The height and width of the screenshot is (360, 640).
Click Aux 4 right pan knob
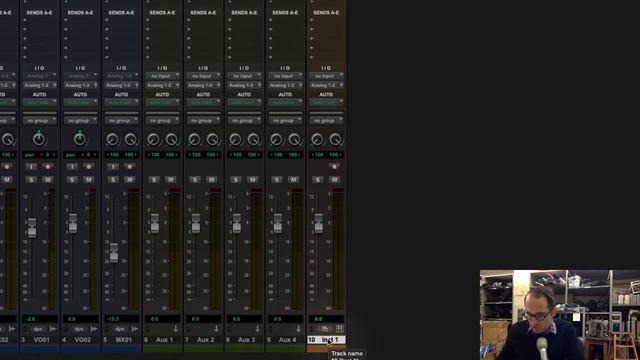(295, 139)
